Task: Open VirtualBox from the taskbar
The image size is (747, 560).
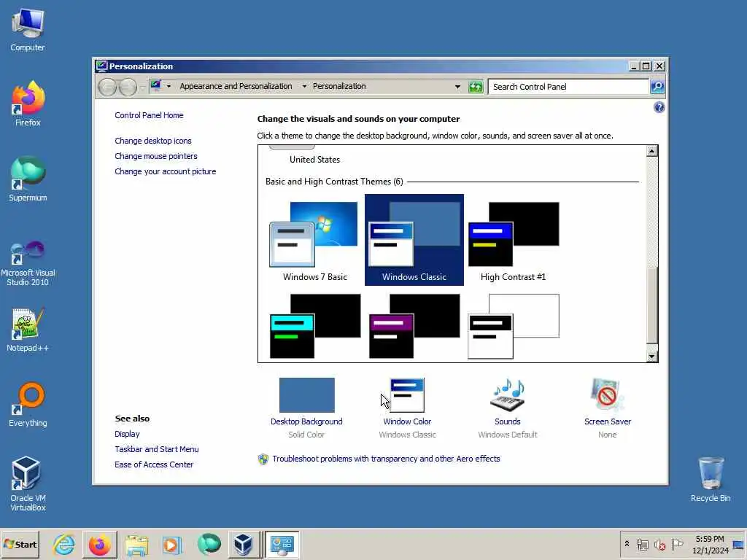Action: (244, 544)
